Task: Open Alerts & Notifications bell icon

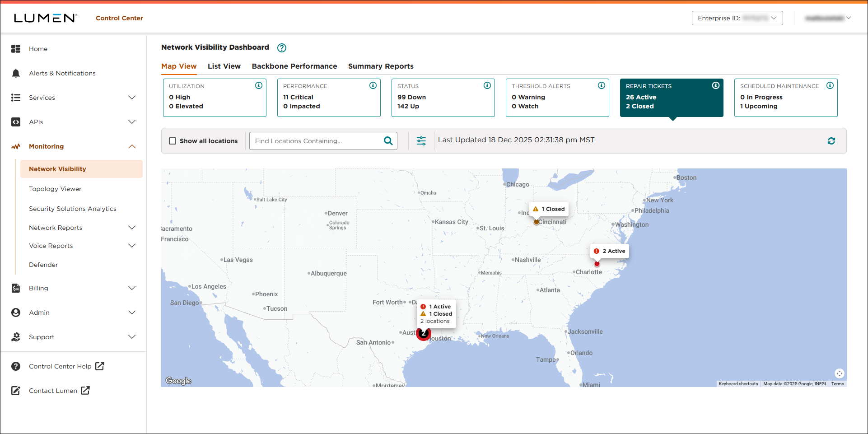Action: click(16, 73)
